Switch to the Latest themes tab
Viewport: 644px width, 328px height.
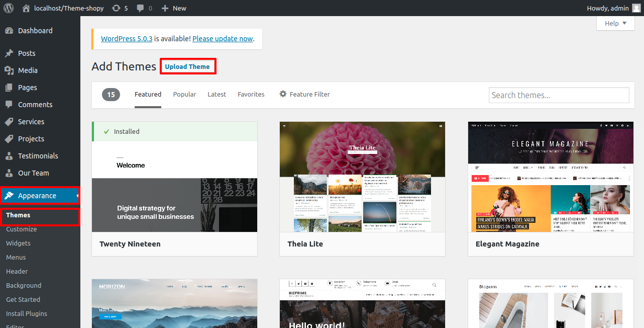(217, 94)
